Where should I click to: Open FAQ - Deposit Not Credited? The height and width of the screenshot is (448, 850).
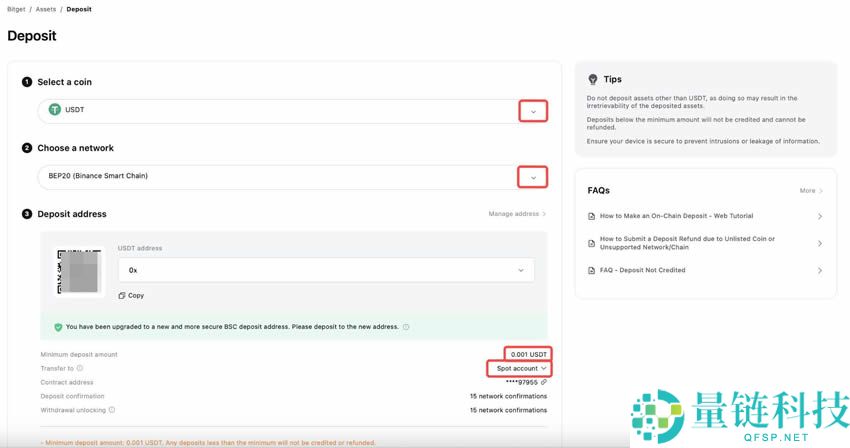point(642,270)
